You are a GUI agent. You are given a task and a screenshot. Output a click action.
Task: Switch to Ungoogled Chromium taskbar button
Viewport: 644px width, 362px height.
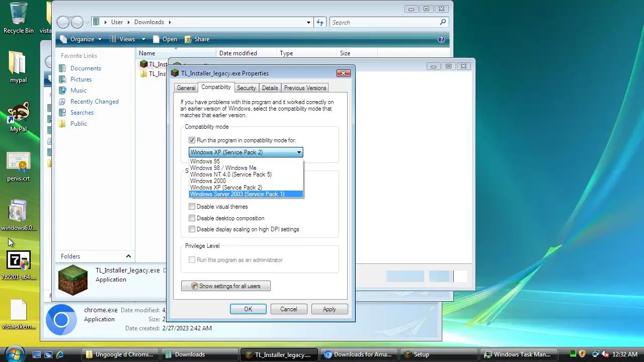[120, 354]
